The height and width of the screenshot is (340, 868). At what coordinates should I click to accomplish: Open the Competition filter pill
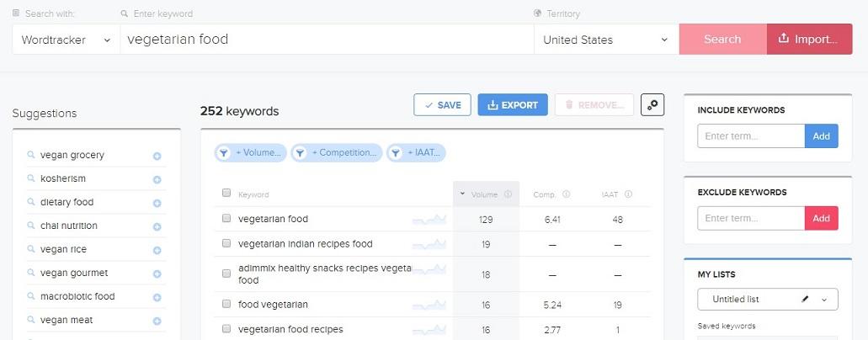(x=337, y=153)
